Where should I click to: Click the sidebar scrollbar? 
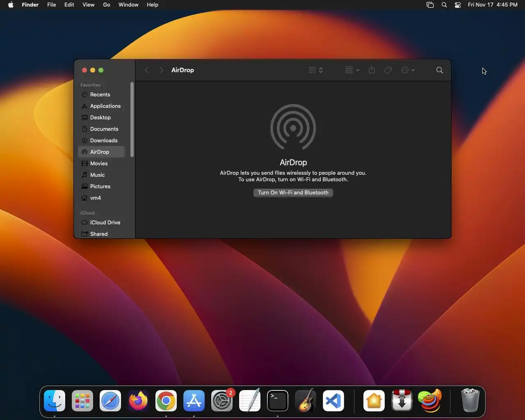pyautogui.click(x=132, y=119)
